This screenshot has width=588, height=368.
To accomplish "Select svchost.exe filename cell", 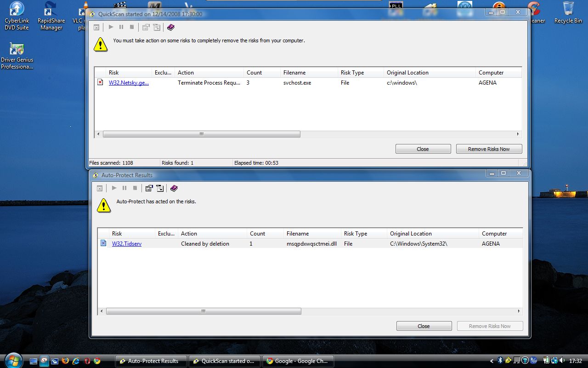I will tap(297, 83).
